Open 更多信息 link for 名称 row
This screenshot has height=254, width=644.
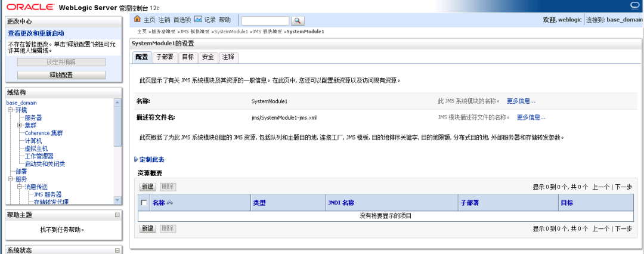click(x=521, y=101)
